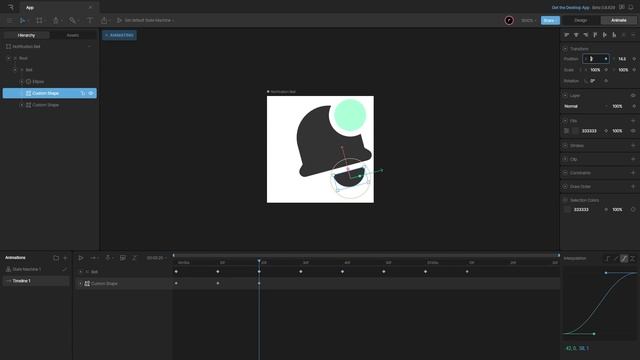Click Get the Desktop App link
This screenshot has height=360, width=640.
click(x=570, y=7)
